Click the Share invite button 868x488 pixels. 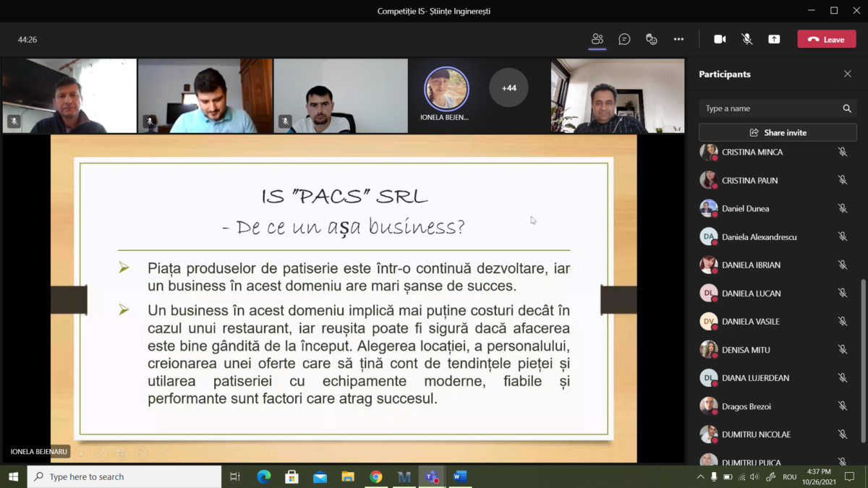point(778,132)
